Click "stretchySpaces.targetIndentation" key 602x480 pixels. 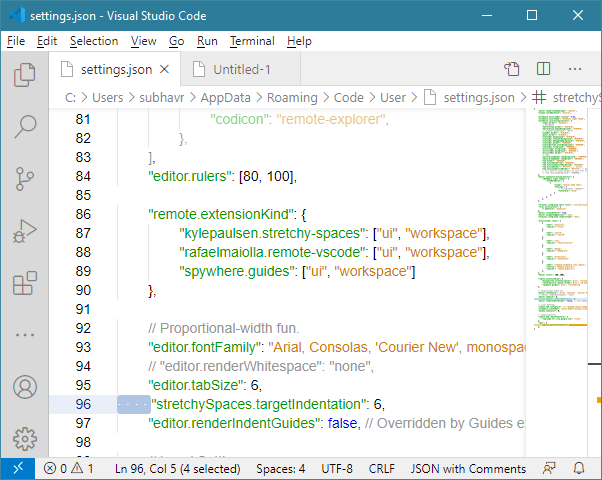tap(258, 404)
